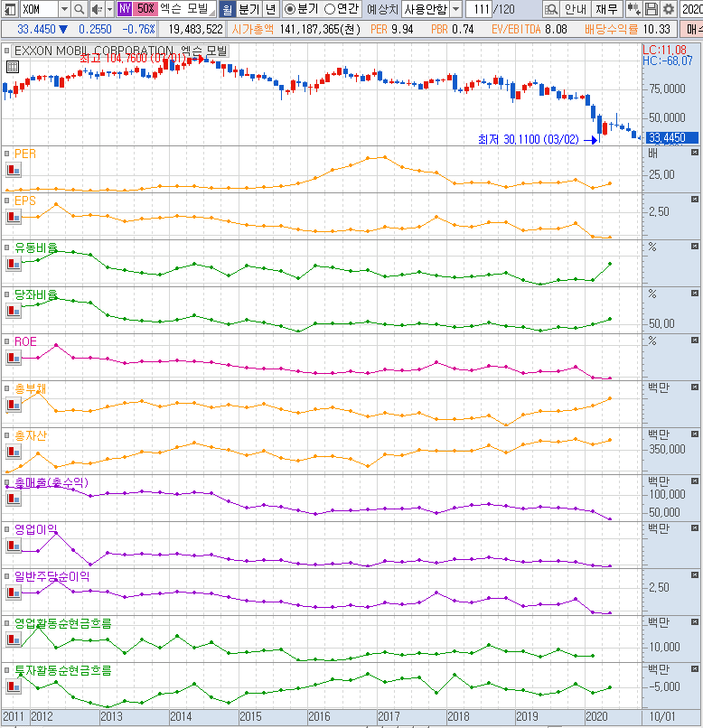This screenshot has height=728, width=703.
Task: Toggle the EPS panel square marker
Action: click(7, 201)
